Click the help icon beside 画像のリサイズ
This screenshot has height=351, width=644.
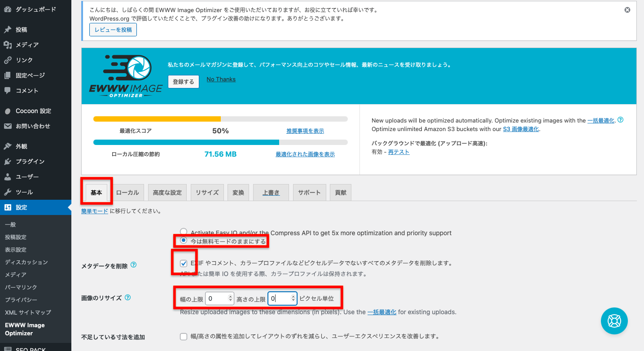(x=128, y=297)
